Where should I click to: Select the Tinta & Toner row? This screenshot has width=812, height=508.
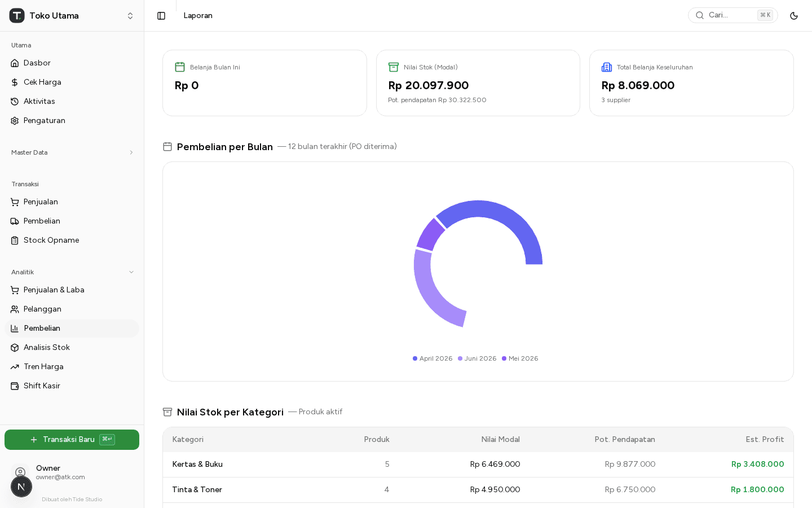point(478,490)
